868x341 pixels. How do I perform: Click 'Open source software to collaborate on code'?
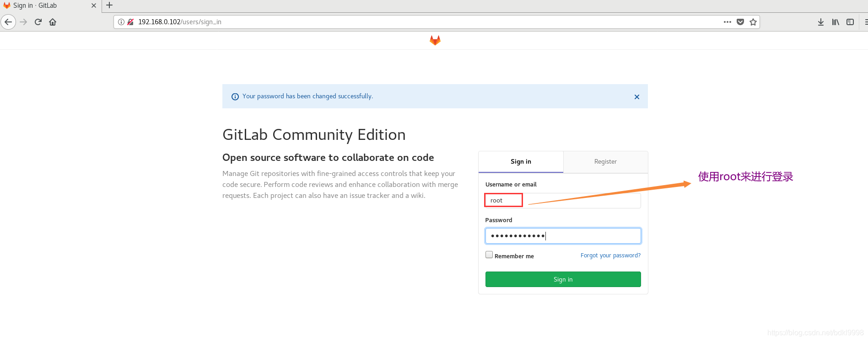pyautogui.click(x=328, y=158)
